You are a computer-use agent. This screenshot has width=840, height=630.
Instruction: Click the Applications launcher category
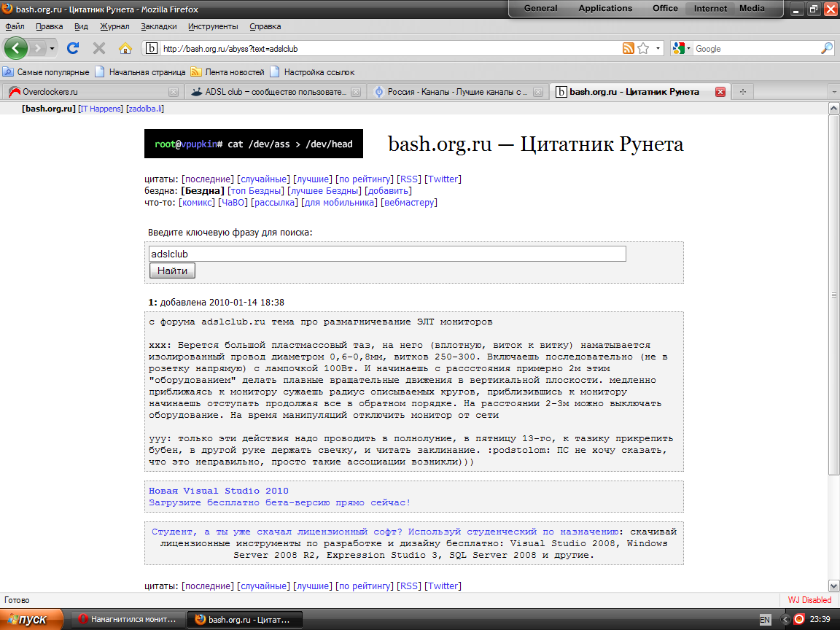tap(605, 9)
